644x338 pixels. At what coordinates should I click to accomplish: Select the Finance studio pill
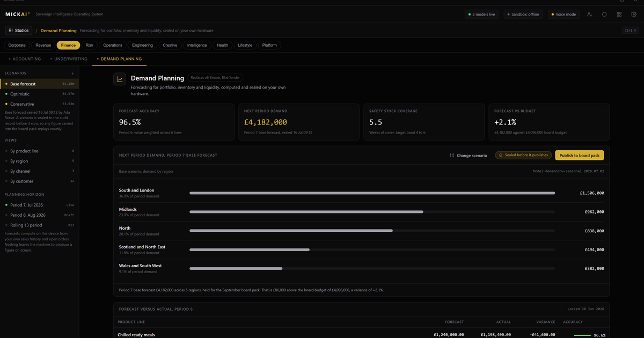click(x=68, y=45)
